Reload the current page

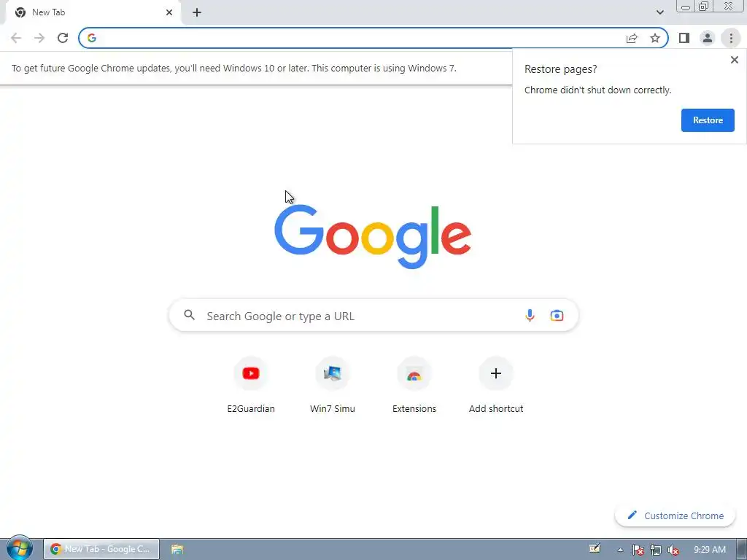(x=63, y=38)
